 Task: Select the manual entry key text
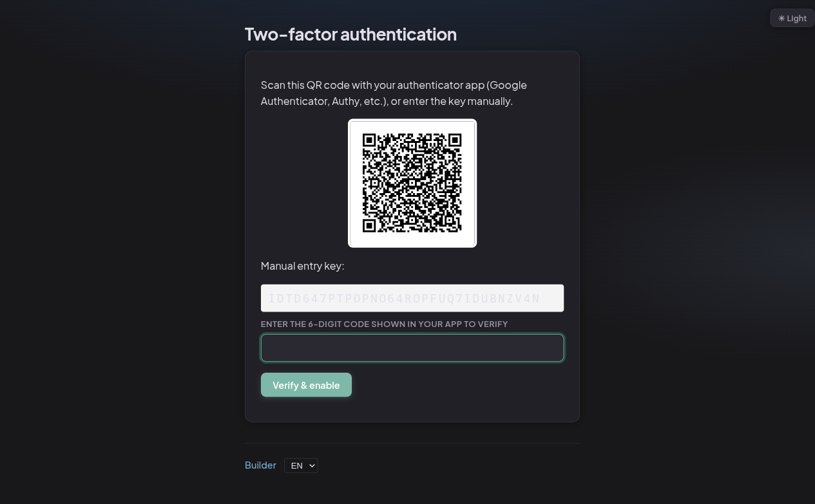405,298
